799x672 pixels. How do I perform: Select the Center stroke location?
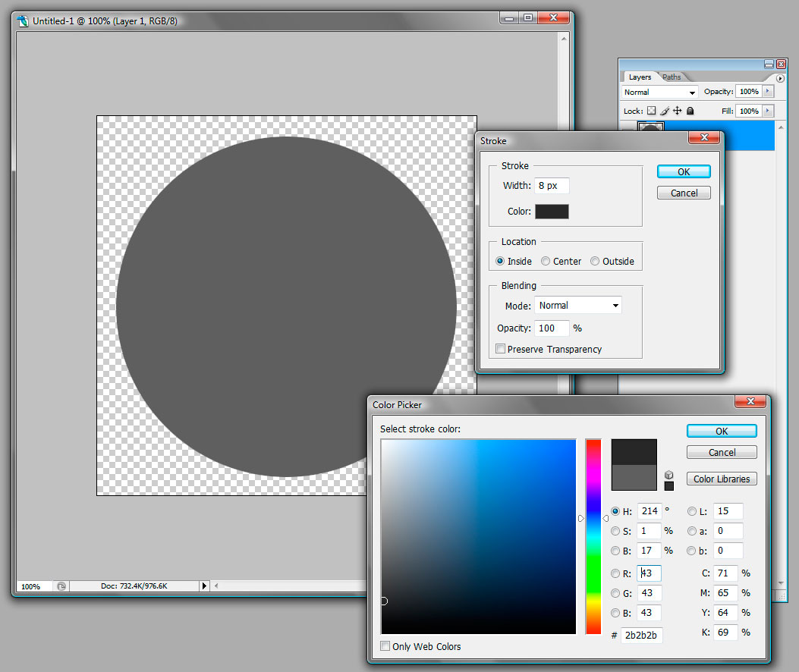point(546,261)
